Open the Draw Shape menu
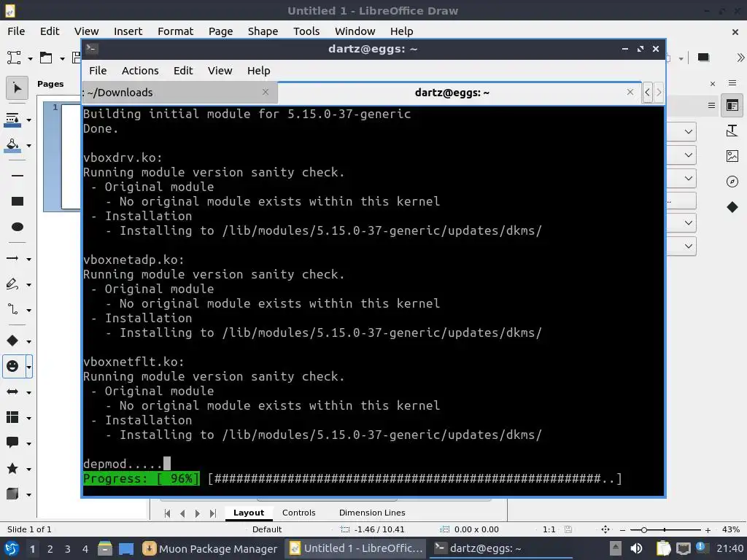 (x=263, y=31)
